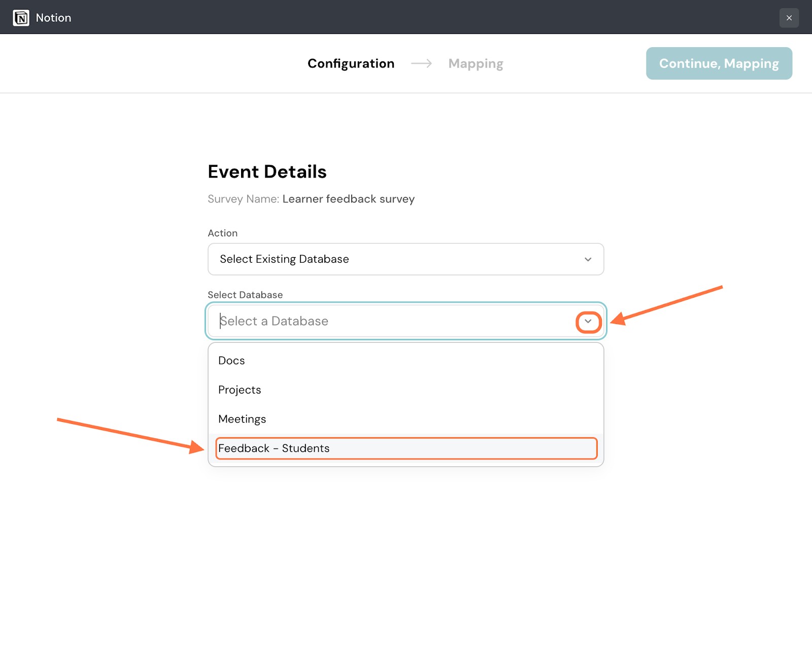Click the Select Database field label
The image size is (812, 671).
click(x=245, y=295)
